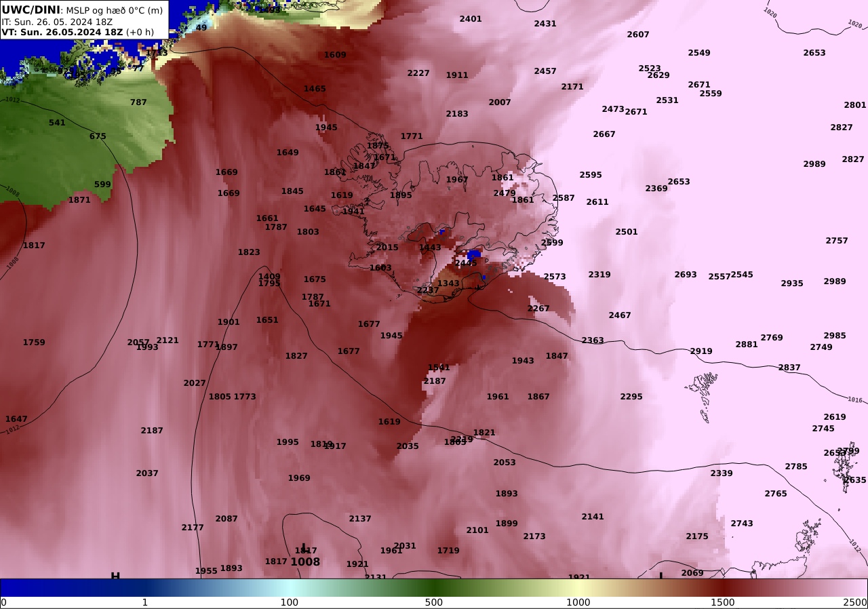Click the '1500' label on the color scale
868x609 pixels.
coord(723,602)
